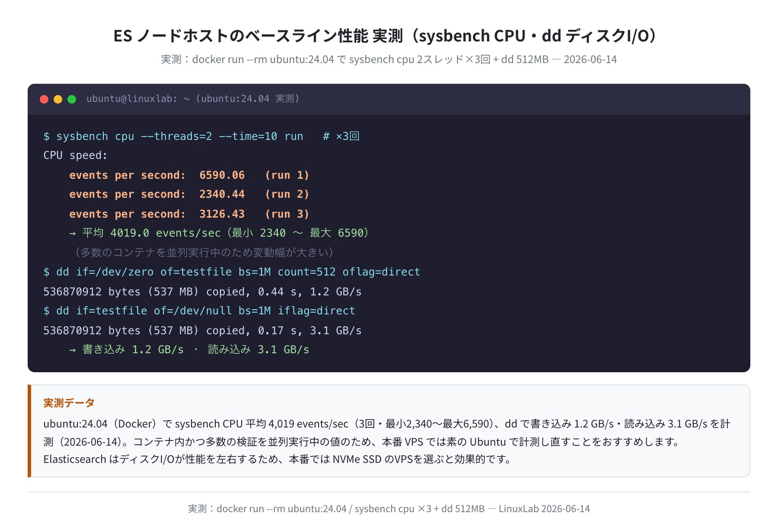Click the output line ending with 1.2 GB/s
Viewport: 778px width, 532px height.
point(202,292)
